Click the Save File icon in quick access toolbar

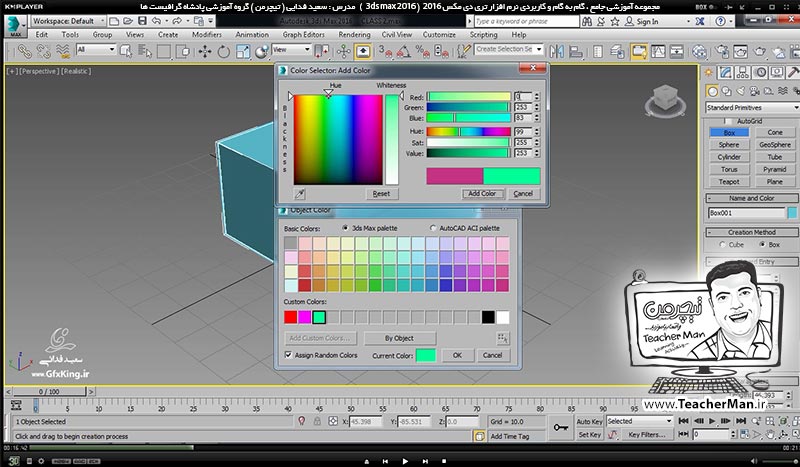point(142,21)
